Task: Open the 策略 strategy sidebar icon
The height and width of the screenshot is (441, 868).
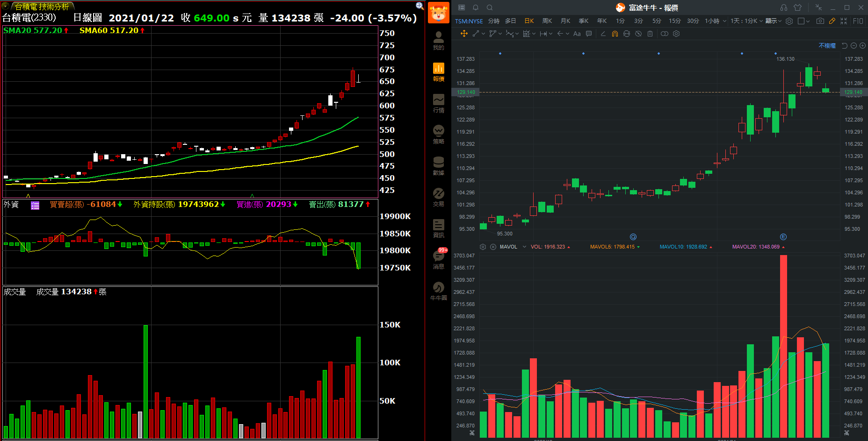Action: tap(438, 135)
